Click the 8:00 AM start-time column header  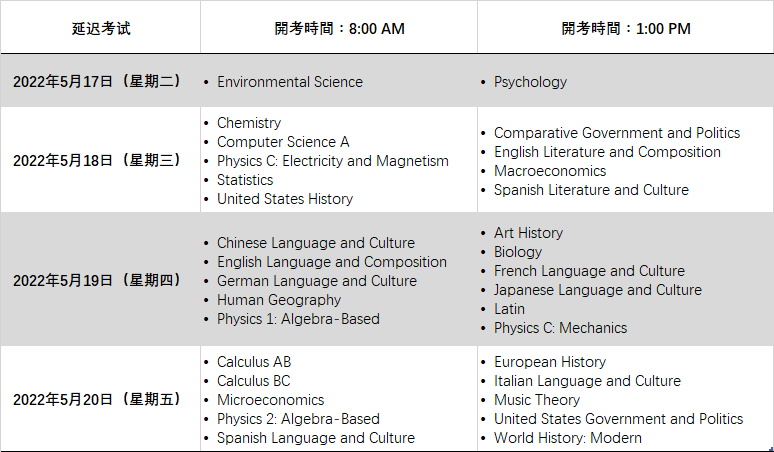pos(339,29)
